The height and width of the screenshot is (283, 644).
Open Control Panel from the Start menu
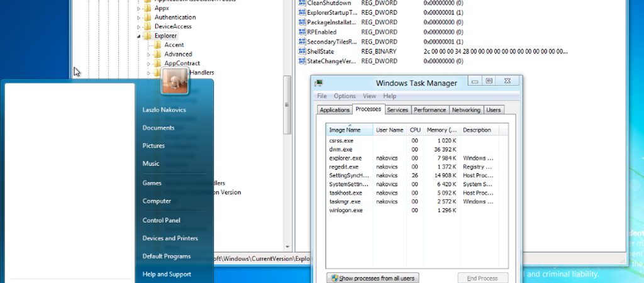[x=162, y=221]
